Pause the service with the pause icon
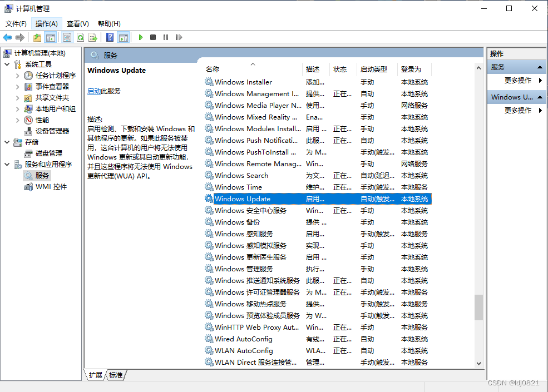The height and width of the screenshot is (392, 548). (x=166, y=37)
